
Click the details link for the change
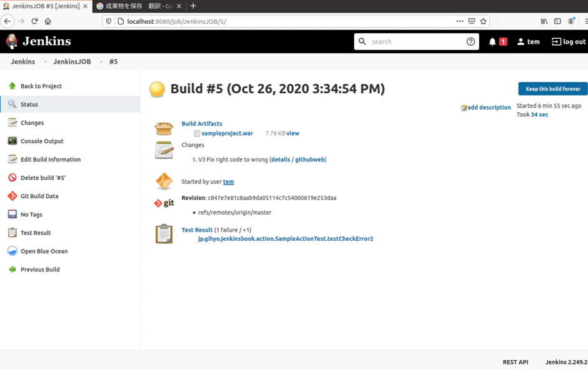pyautogui.click(x=281, y=159)
